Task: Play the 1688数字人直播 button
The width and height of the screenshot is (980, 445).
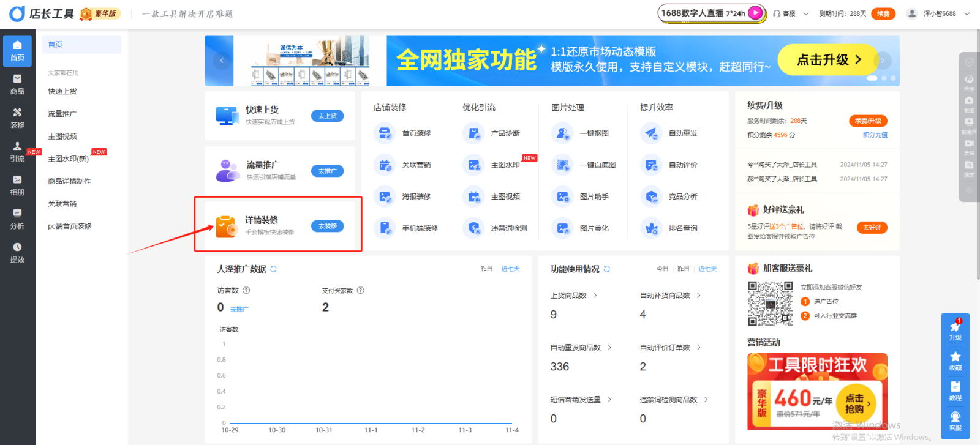Action: (756, 13)
